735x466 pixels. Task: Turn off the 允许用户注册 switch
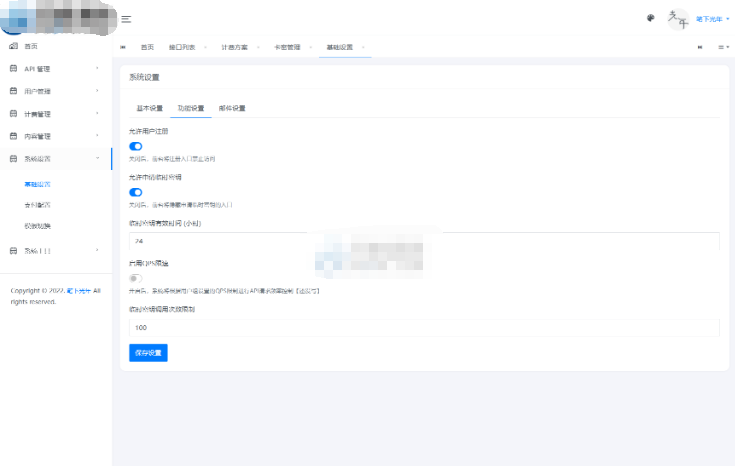coord(136,146)
